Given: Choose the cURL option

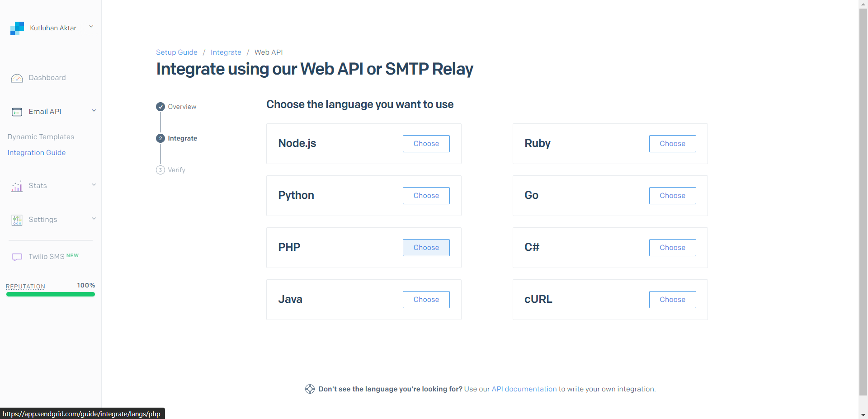Looking at the screenshot, I should pyautogui.click(x=672, y=300).
